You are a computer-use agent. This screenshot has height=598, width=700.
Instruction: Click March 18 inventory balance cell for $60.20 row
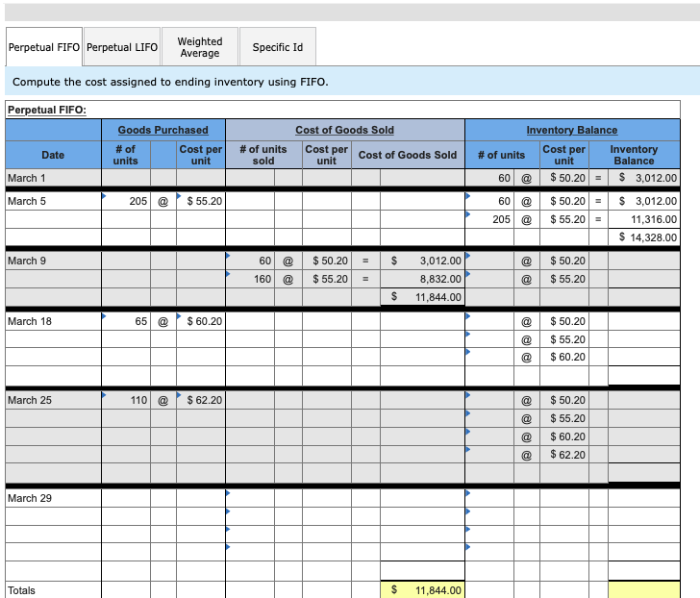tap(644, 357)
